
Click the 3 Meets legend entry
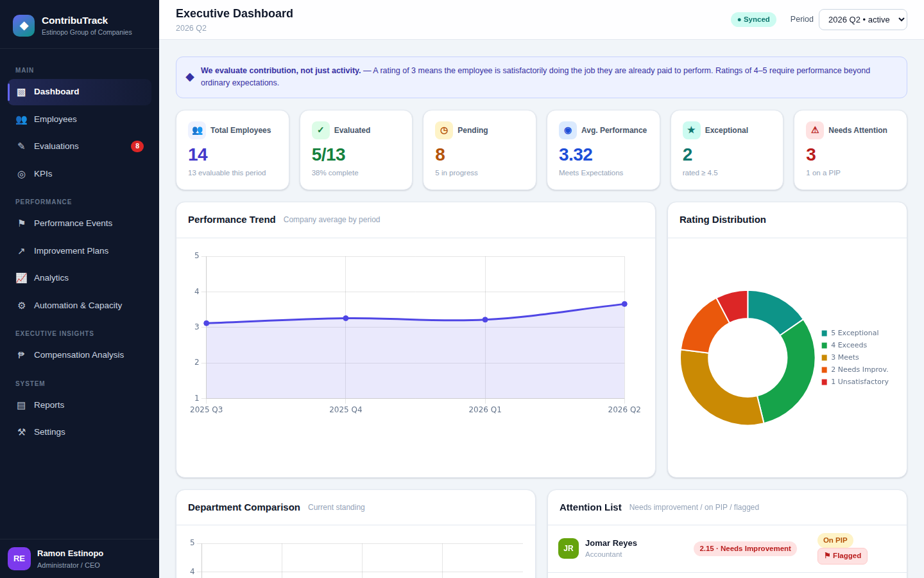tap(841, 358)
